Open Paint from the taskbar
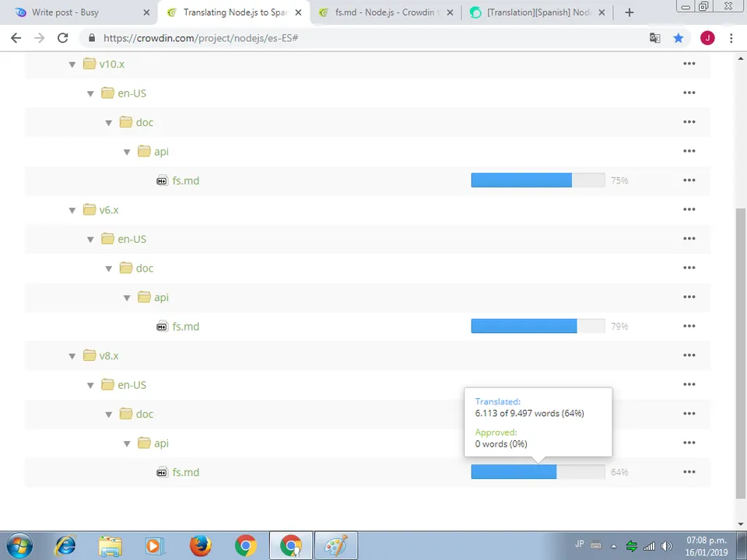Viewport: 747px width, 560px height. [x=336, y=546]
